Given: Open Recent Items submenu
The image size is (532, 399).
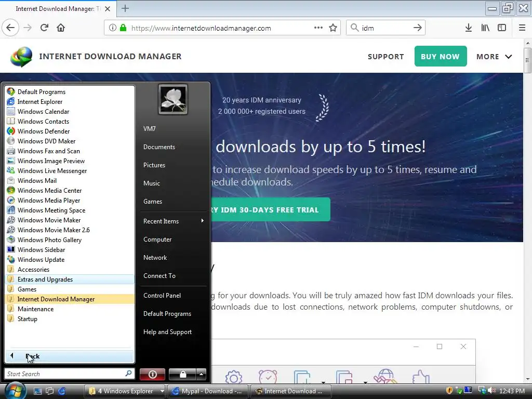Looking at the screenshot, I should (173, 221).
